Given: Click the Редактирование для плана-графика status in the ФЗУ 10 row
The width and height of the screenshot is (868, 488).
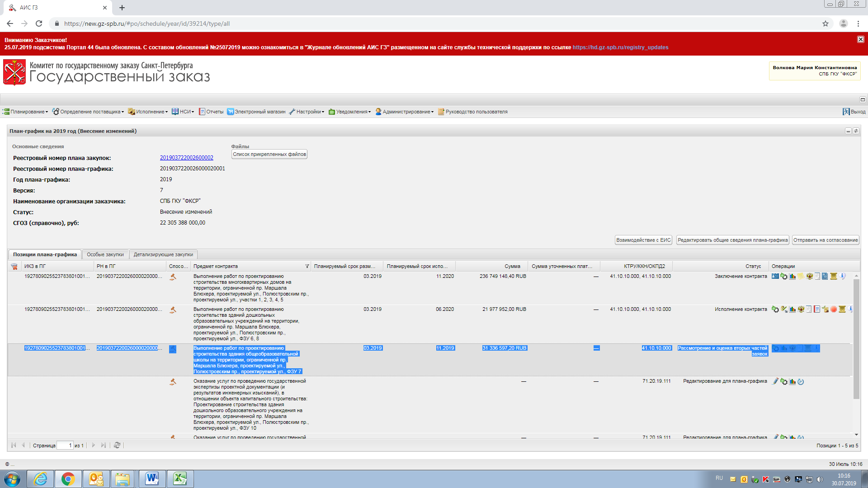Looking at the screenshot, I should [725, 381].
